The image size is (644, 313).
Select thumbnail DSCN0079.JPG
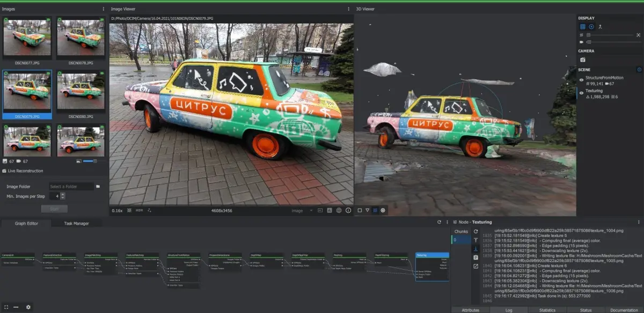point(27,95)
